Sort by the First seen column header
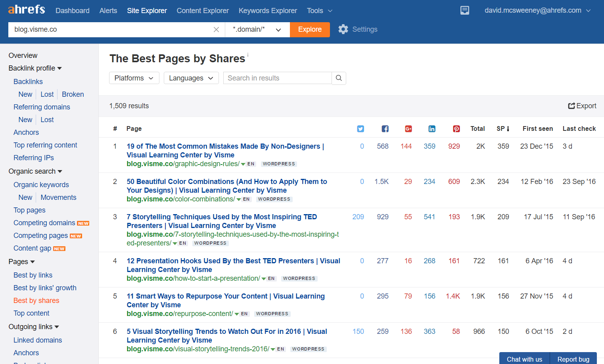Viewport: 604px width, 364px height. click(x=537, y=129)
